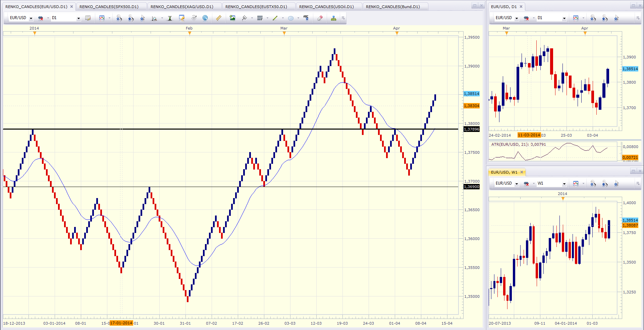Open the EUR/USD symbol dropdown in the main toolbar
Image resolution: width=644 pixels, height=330 pixels.
(x=31, y=18)
